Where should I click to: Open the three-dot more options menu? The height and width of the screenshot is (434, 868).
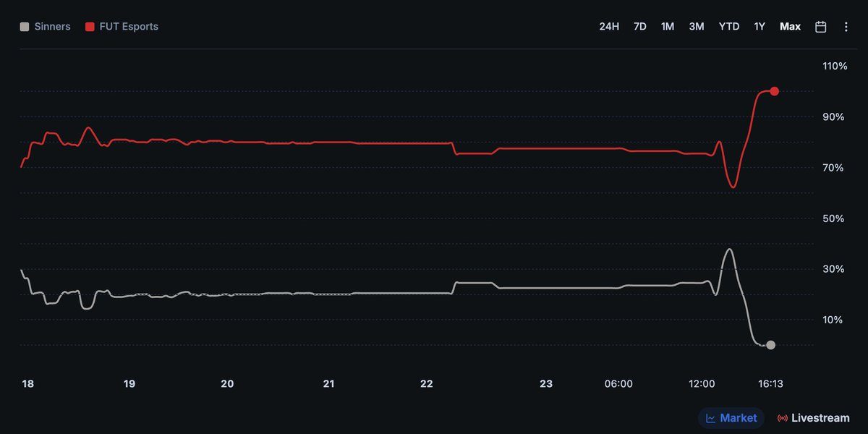[x=846, y=27]
